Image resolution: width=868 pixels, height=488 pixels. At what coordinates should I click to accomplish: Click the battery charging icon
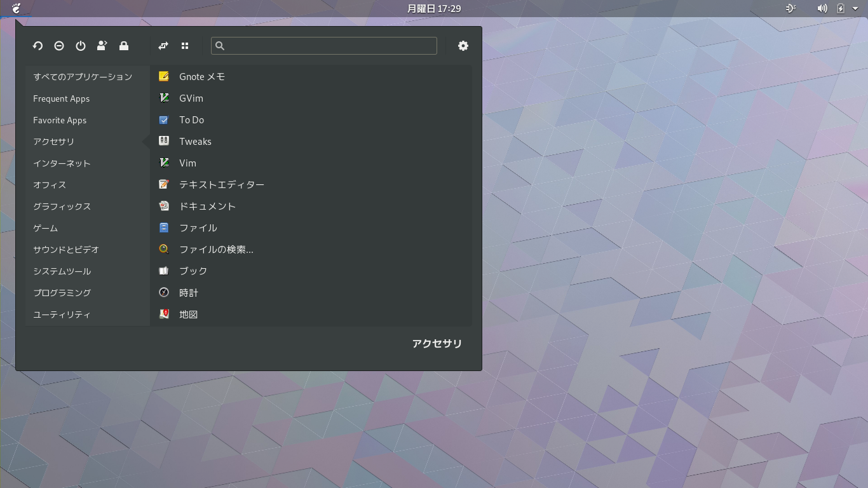840,8
